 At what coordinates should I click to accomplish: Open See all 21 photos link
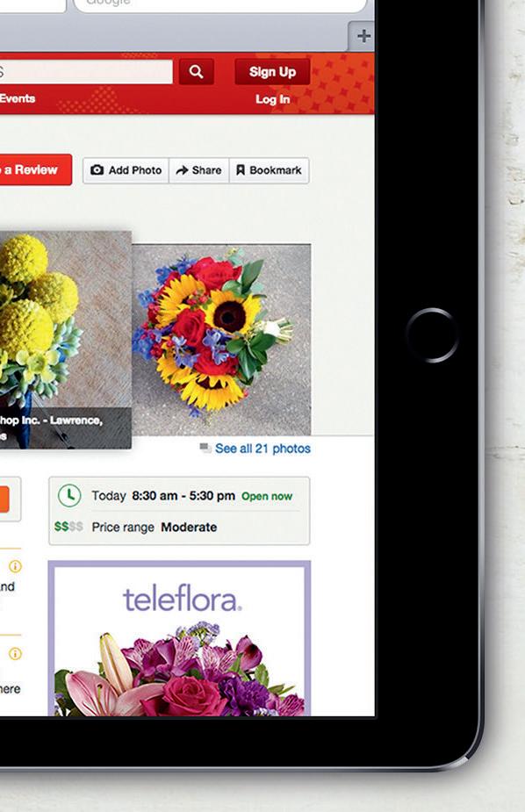point(263,449)
